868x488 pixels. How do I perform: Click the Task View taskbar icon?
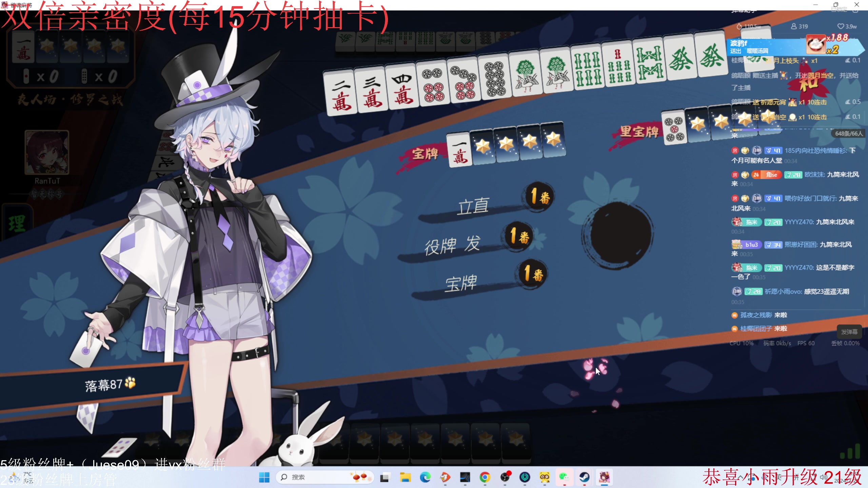click(x=384, y=477)
